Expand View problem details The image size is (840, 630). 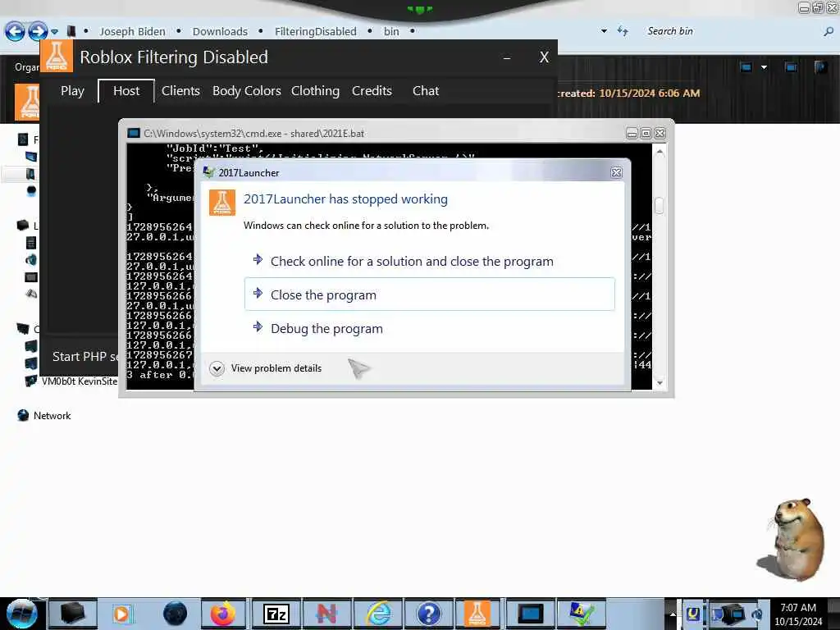pyautogui.click(x=266, y=368)
